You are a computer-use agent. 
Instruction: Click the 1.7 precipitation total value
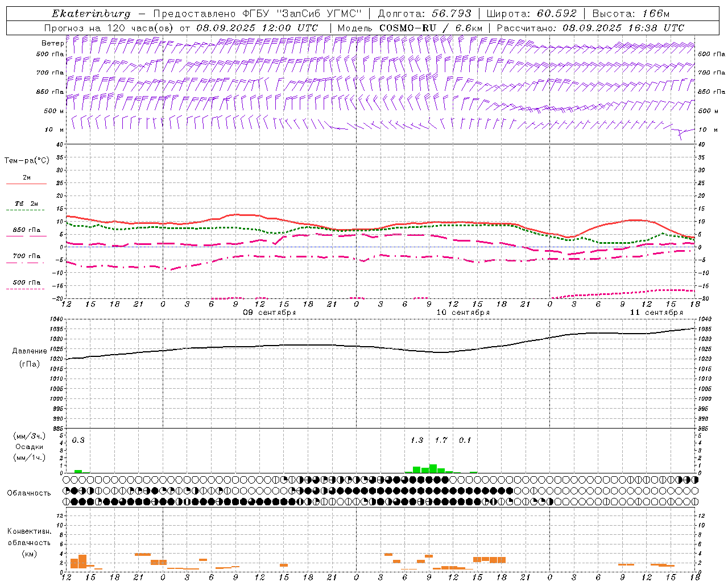point(441,440)
